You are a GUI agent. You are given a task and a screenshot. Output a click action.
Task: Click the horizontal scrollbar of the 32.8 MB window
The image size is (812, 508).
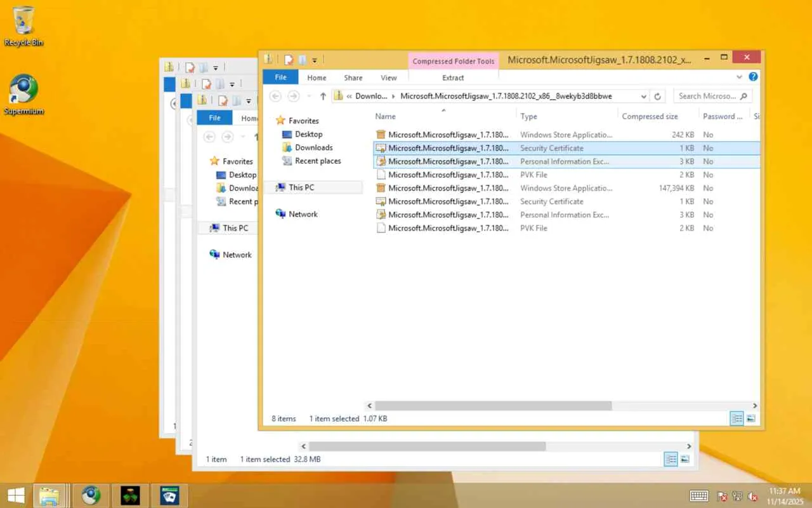coord(427,446)
